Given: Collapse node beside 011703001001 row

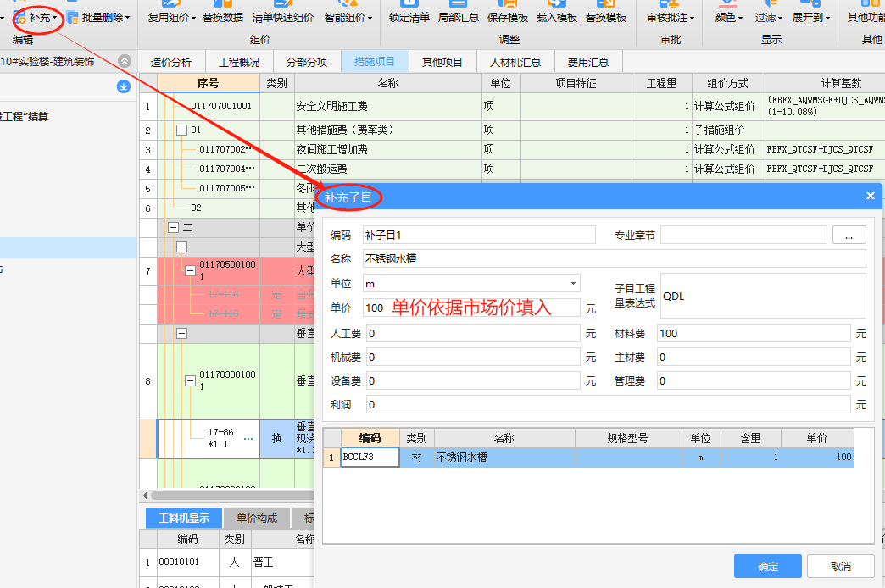Looking at the screenshot, I should (x=190, y=380).
